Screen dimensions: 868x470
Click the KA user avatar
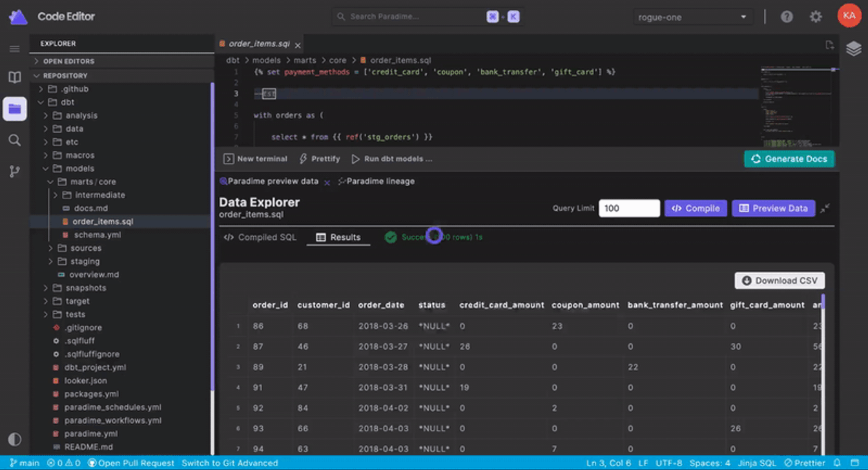pos(849,16)
